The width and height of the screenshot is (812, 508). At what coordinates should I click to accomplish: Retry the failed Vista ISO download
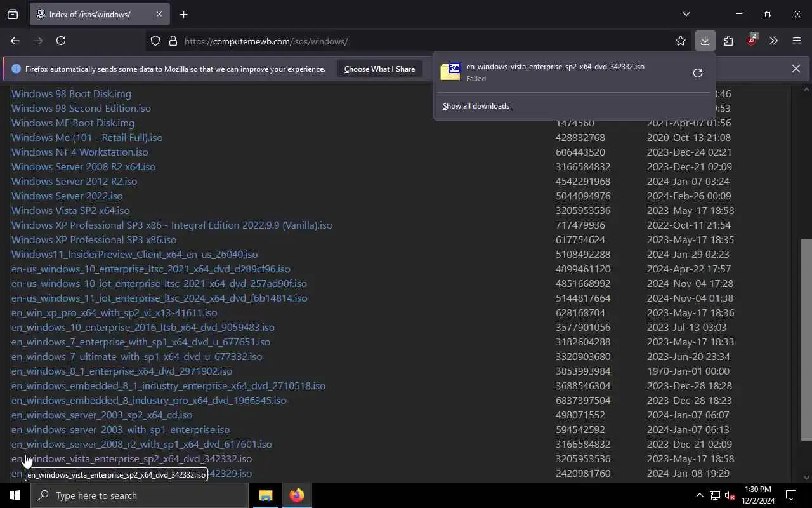698,72
